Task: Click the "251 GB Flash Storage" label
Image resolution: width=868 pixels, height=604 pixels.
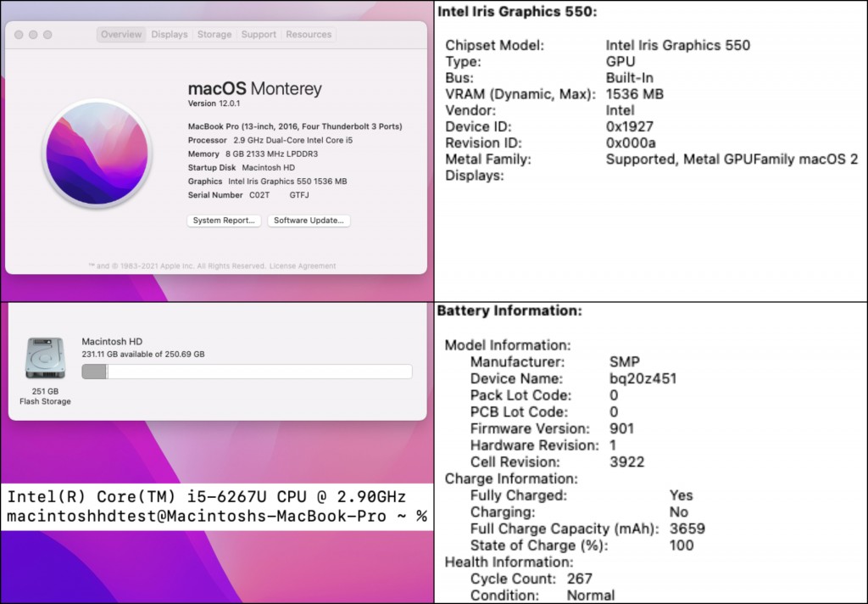Action: pyautogui.click(x=46, y=396)
